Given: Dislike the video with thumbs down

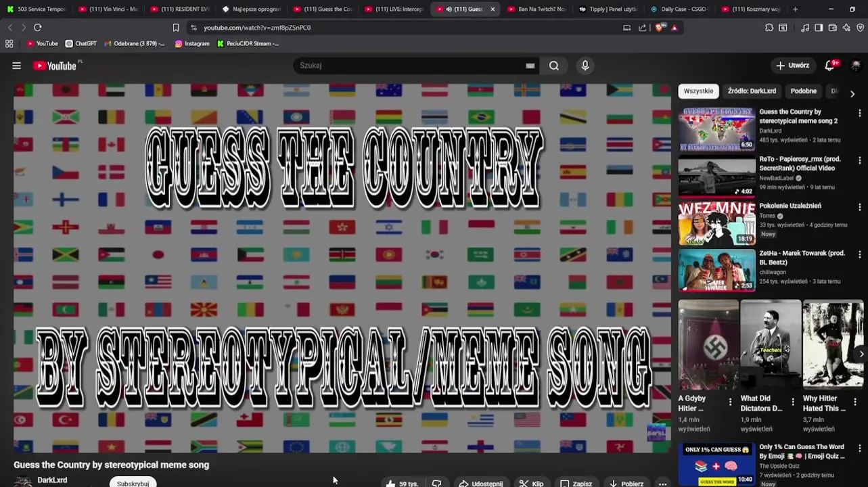Looking at the screenshot, I should click(437, 484).
